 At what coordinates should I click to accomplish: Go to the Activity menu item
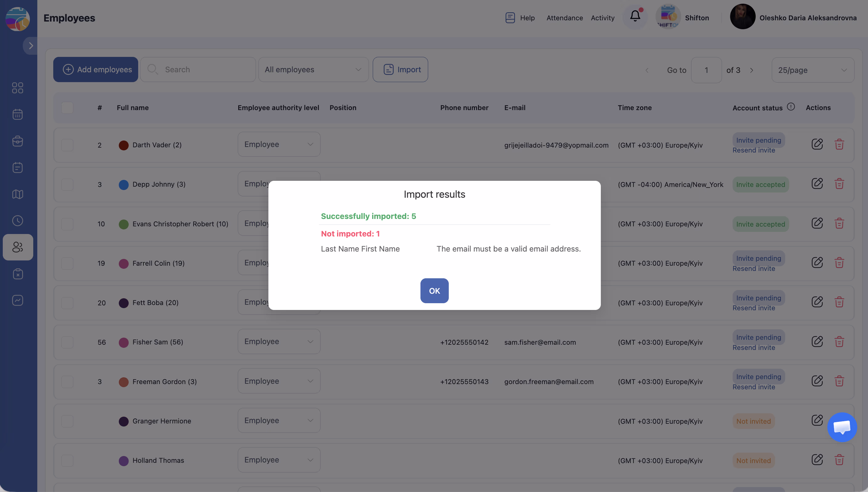pyautogui.click(x=602, y=18)
